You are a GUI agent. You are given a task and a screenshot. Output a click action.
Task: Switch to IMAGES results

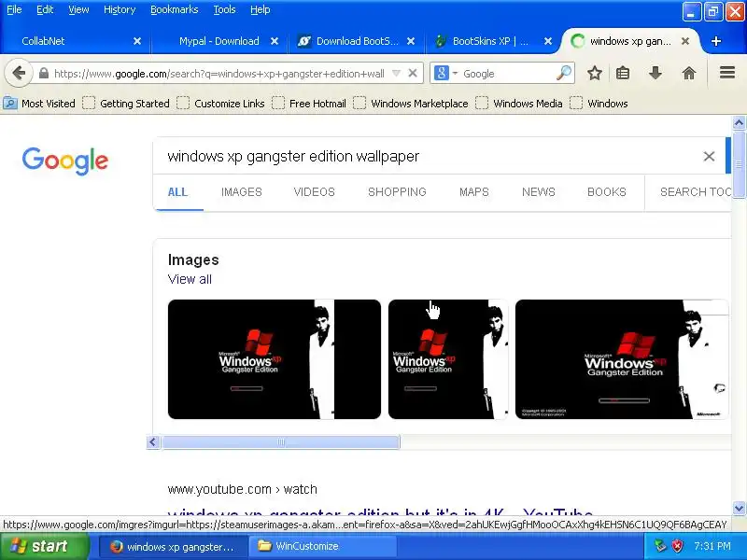(242, 192)
